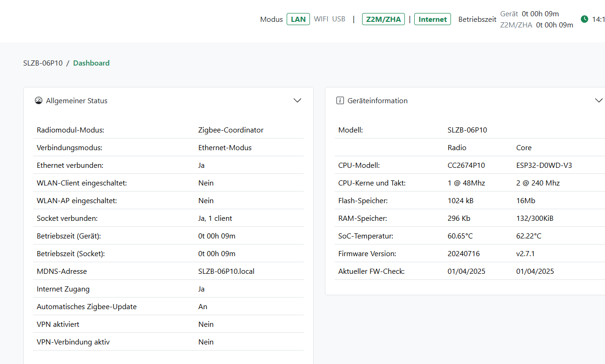Click the 16Mb flash value
605x364 pixels.
point(525,201)
